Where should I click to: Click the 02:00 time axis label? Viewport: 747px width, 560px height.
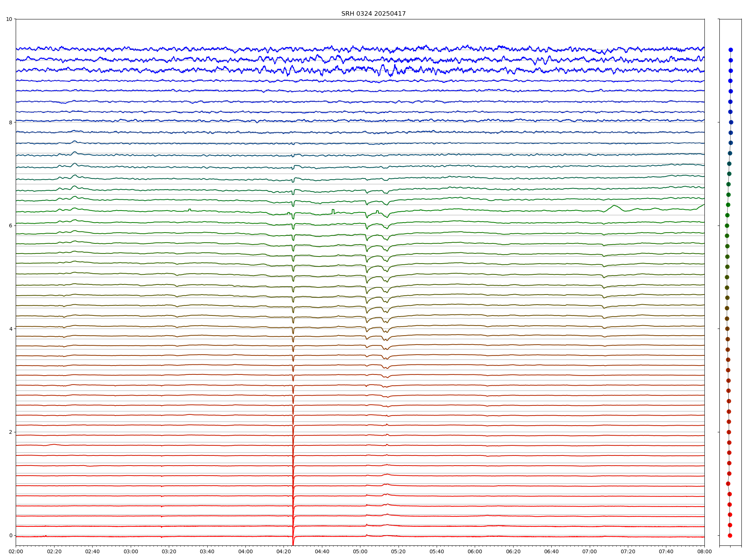click(x=16, y=551)
